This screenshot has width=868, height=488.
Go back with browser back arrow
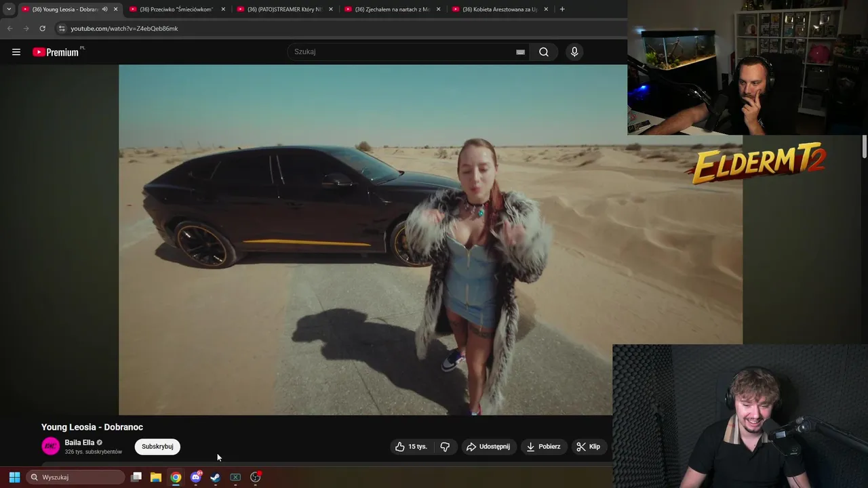pyautogui.click(x=9, y=28)
